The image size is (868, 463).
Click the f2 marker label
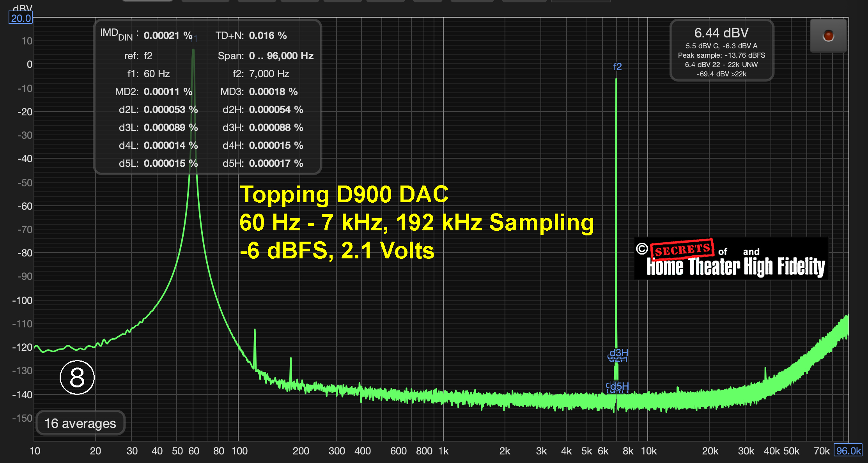click(617, 67)
